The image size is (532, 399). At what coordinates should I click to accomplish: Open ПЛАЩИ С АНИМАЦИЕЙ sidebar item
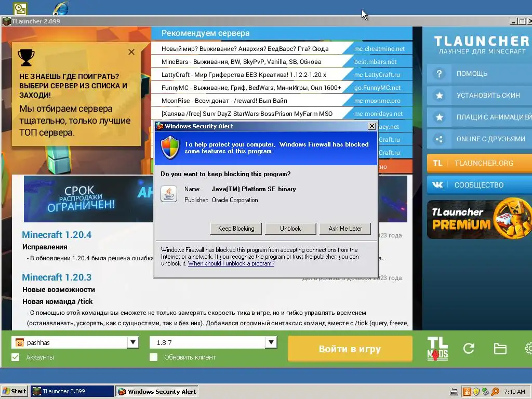click(480, 117)
